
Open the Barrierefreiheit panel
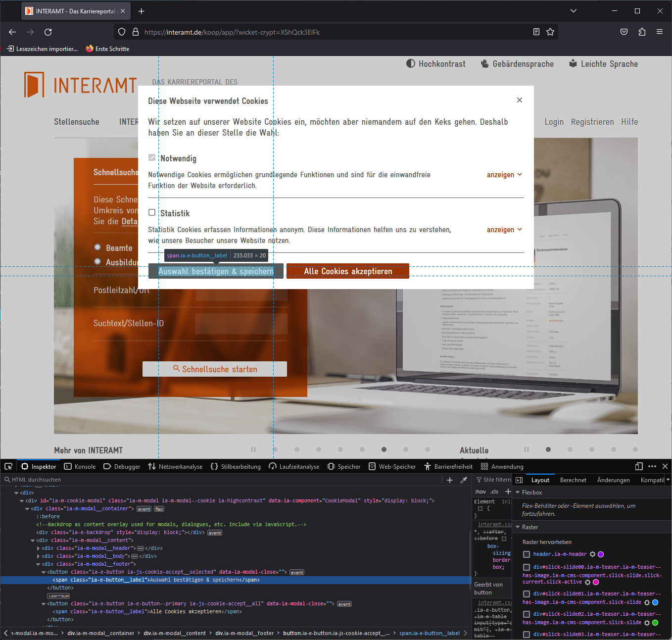pyautogui.click(x=448, y=466)
